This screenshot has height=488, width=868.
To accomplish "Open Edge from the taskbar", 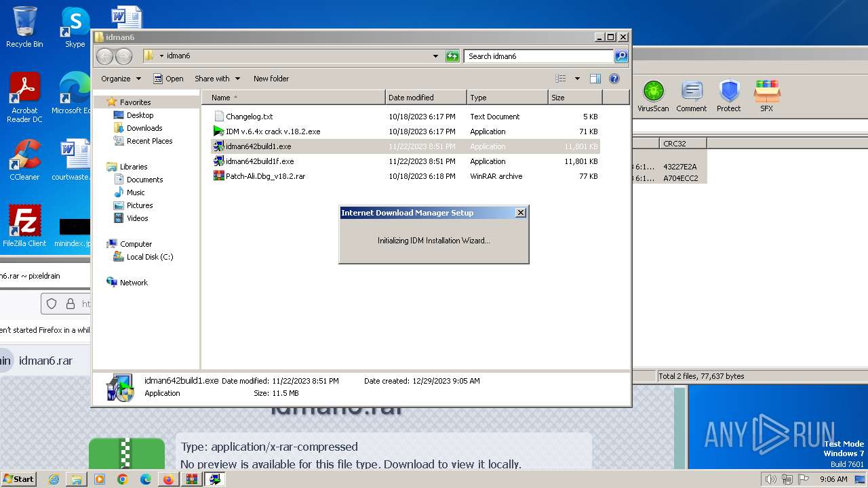I will 145,479.
